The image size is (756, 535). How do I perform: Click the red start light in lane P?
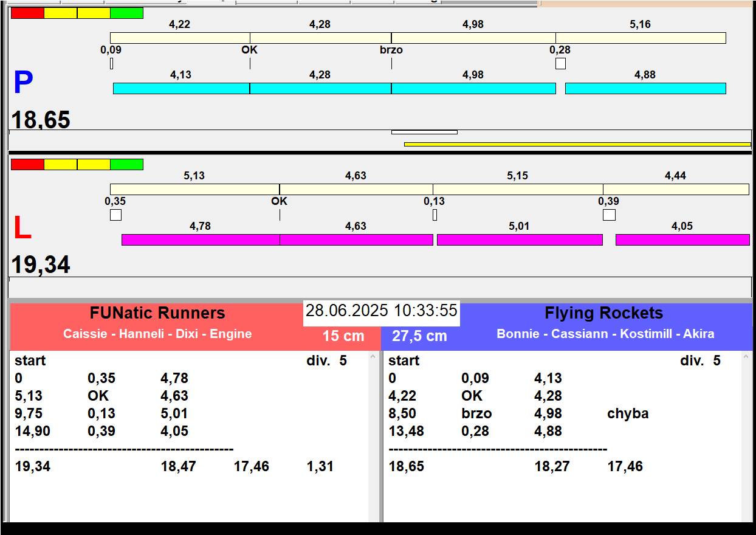pos(27,13)
